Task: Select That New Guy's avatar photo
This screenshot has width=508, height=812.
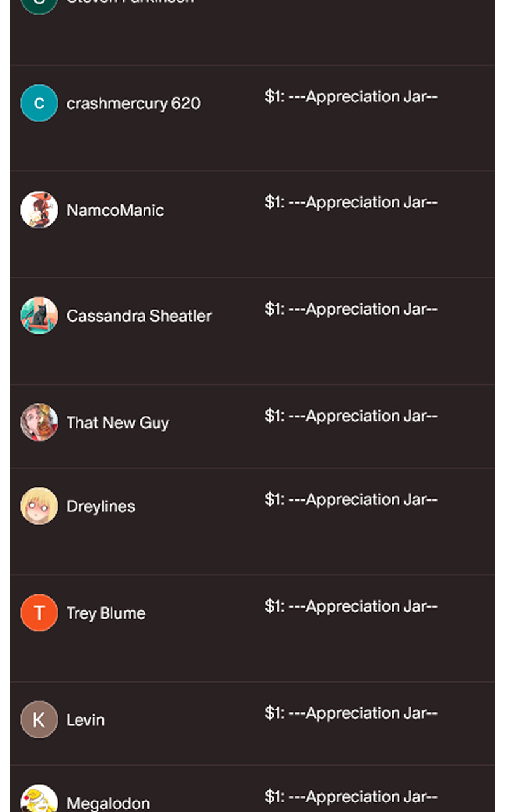Action: (x=39, y=422)
